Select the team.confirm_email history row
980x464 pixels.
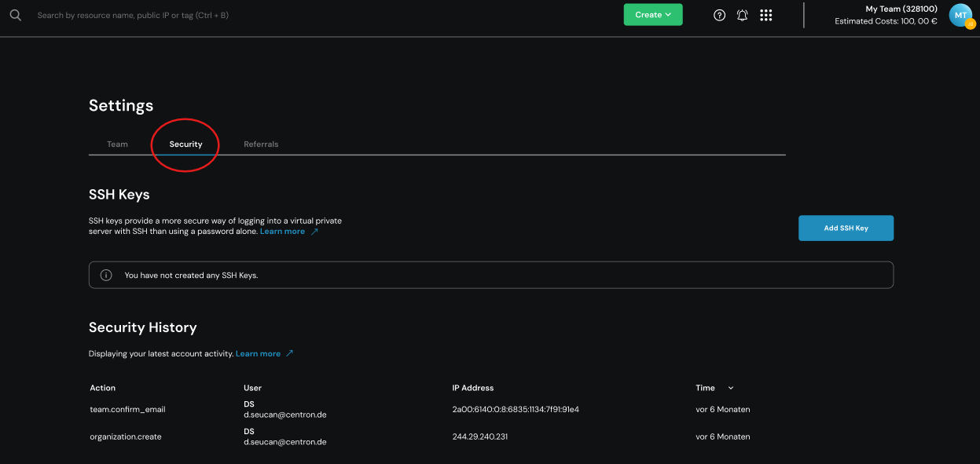(127, 410)
